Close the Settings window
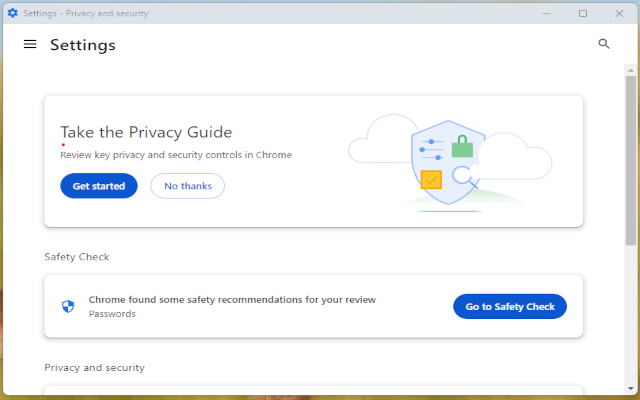This screenshot has height=400, width=640. coord(619,13)
